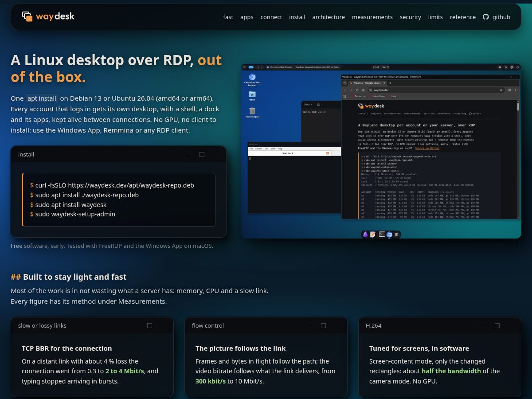Image resolution: width=532 pixels, height=399 pixels.
Task: Click the square icon on the install card
Action: pos(202,155)
